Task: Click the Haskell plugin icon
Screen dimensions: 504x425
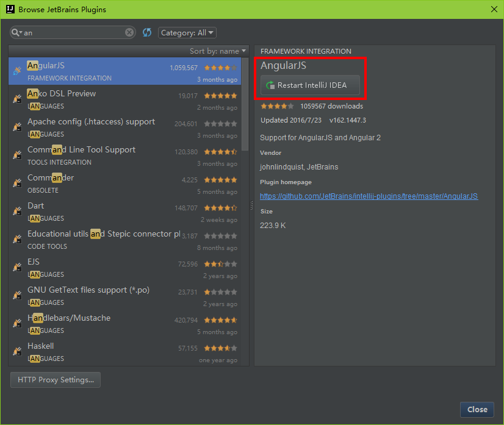Action: (17, 351)
